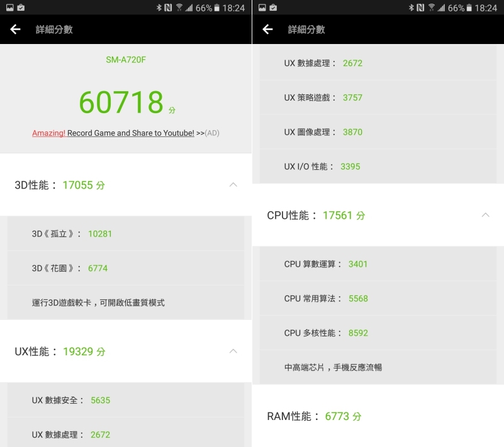The height and width of the screenshot is (447, 504).
Task: Tap Bluetooth icon in left status bar
Action: tap(159, 8)
